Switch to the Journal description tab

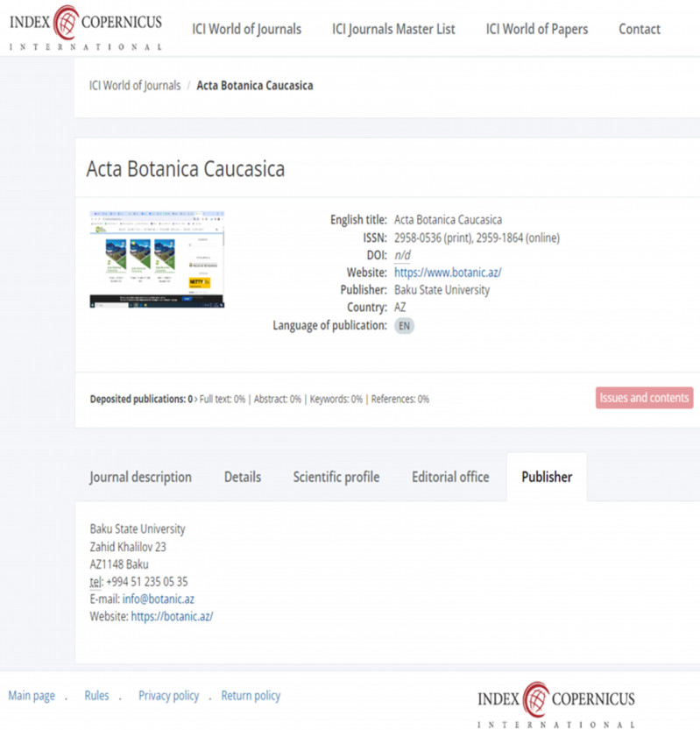coord(140,477)
